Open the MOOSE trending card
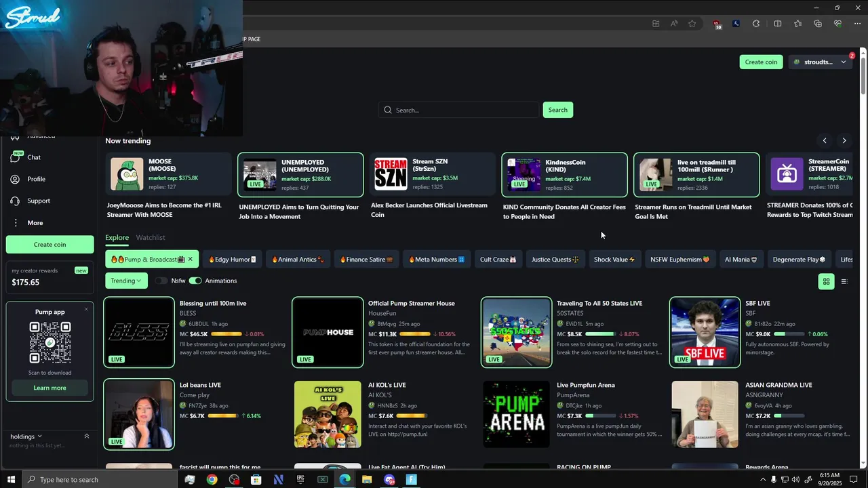This screenshot has height=488, width=868. click(167, 175)
